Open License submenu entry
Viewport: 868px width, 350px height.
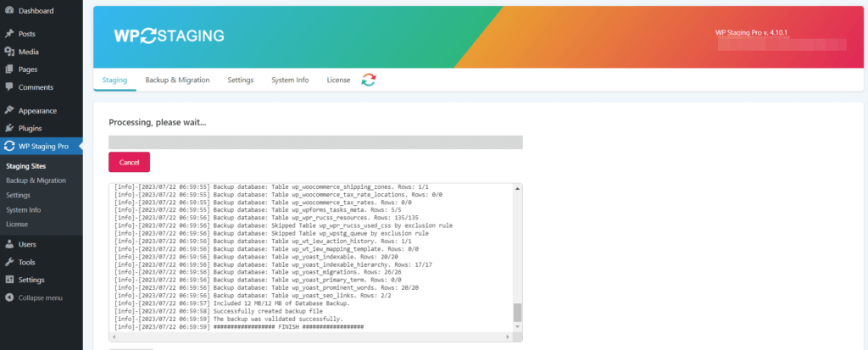(x=17, y=225)
